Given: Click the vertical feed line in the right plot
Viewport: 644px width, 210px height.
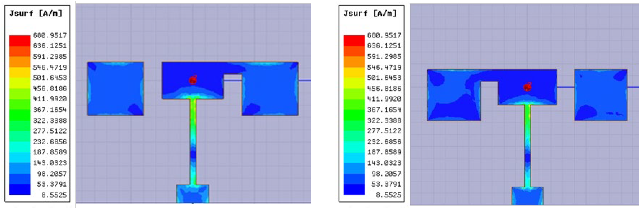Looking at the screenshot, I should [x=527, y=146].
